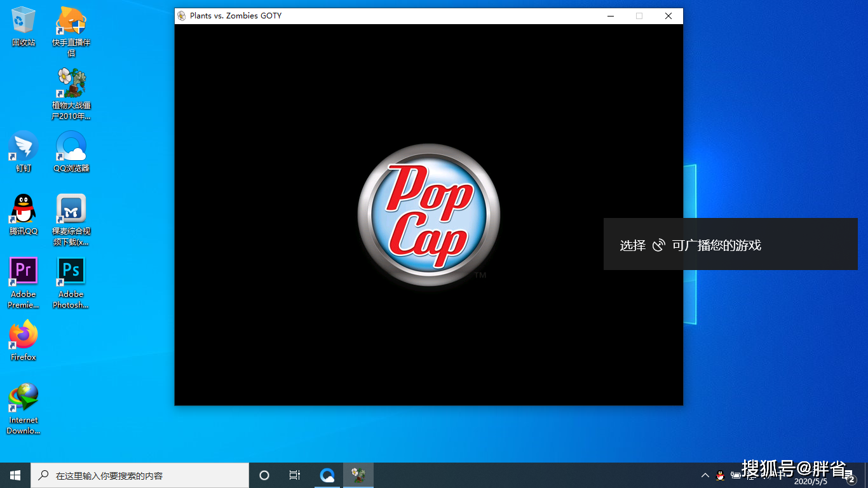Viewport: 868px width, 488px height.
Task: Close the Plants vs. Zombies GOTY window
Action: 668,16
